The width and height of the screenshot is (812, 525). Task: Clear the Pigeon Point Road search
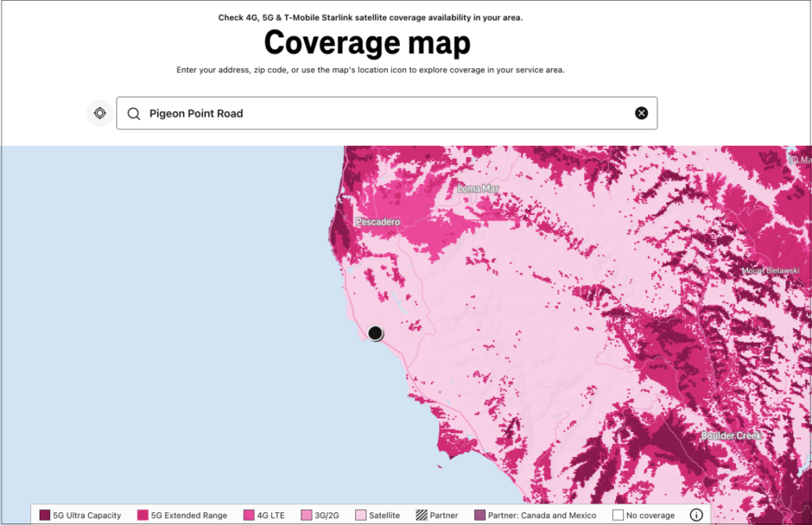tap(641, 113)
